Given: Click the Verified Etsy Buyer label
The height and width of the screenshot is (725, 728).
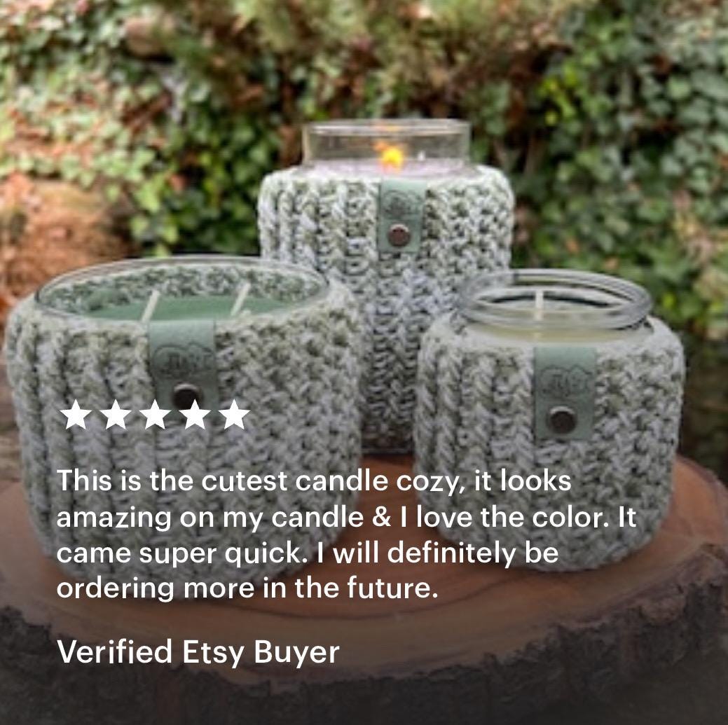Looking at the screenshot, I should [198, 652].
